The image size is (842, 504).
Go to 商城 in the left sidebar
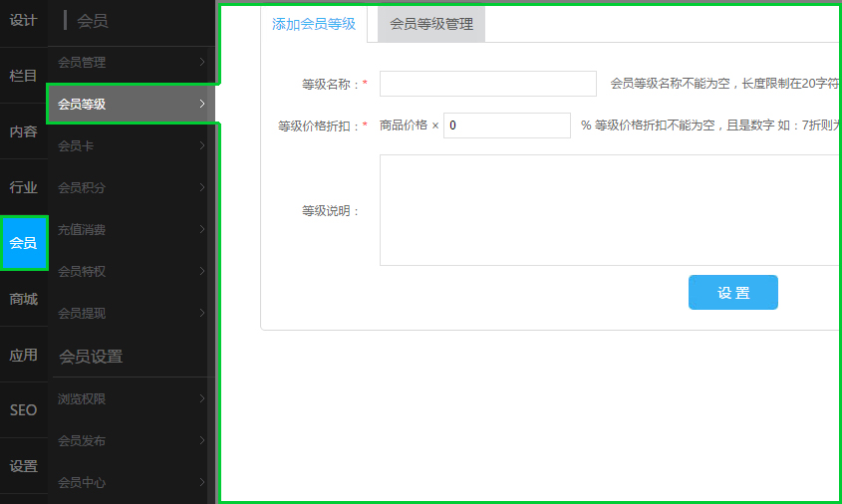[x=23, y=299]
